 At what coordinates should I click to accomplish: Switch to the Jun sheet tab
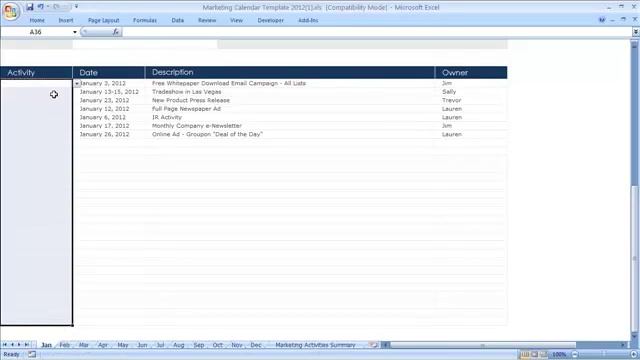click(142, 345)
